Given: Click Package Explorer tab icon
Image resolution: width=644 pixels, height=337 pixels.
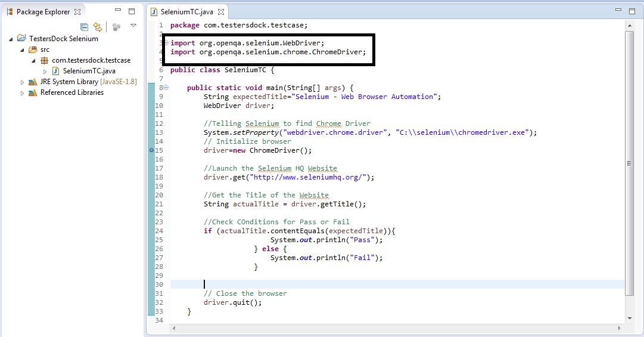Looking at the screenshot, I should point(10,12).
